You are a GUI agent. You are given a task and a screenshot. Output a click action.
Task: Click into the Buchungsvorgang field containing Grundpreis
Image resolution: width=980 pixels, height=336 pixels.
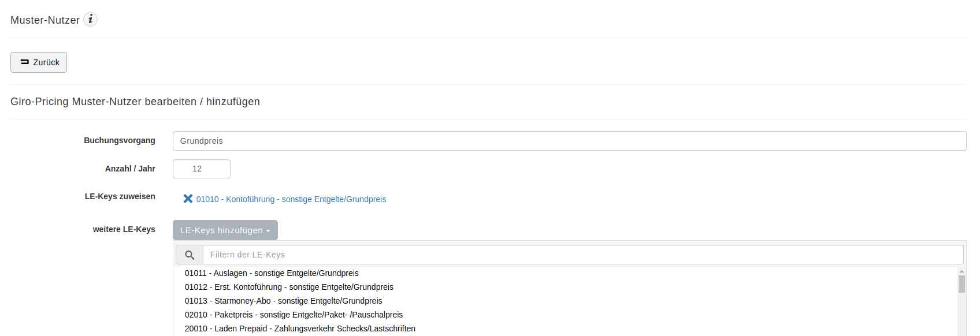(569, 141)
